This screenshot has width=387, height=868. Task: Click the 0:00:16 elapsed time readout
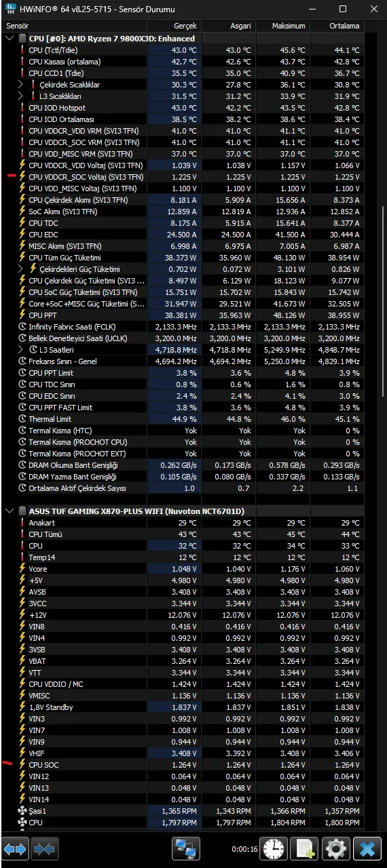pyautogui.click(x=244, y=848)
